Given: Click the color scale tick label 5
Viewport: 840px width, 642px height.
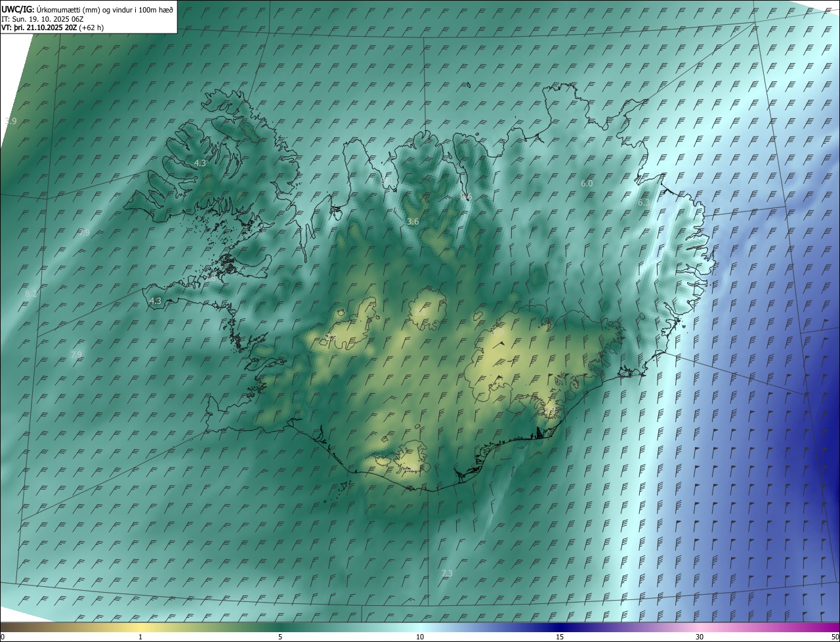Looking at the screenshot, I should pyautogui.click(x=280, y=637).
